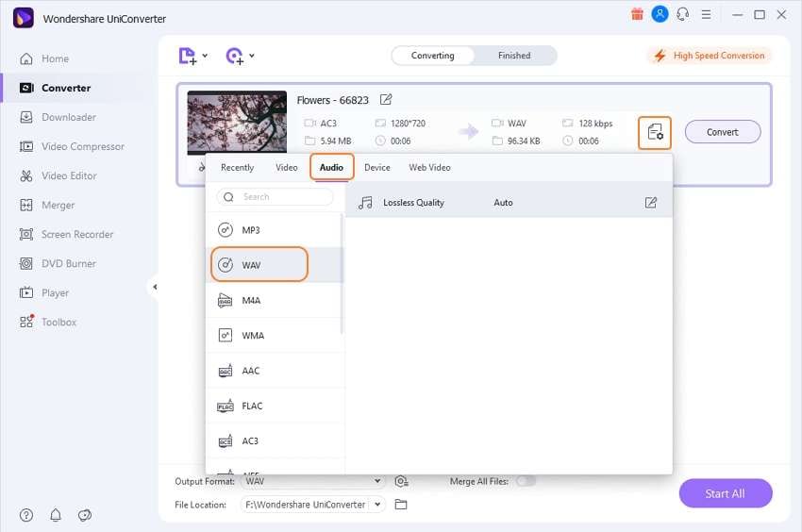Viewport: 802px width, 532px height.
Task: Toggle Merge All Files switch
Action: [526, 481]
